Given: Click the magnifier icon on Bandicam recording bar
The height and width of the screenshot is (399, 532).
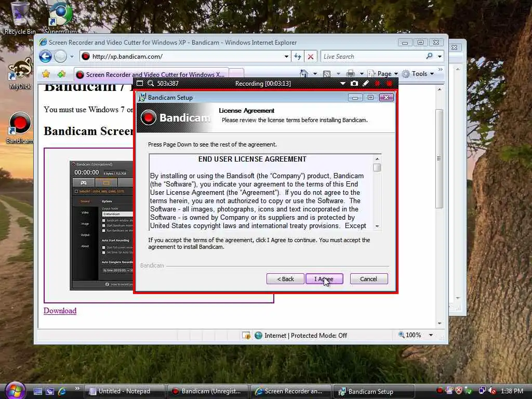Looking at the screenshot, I should 151,84.
